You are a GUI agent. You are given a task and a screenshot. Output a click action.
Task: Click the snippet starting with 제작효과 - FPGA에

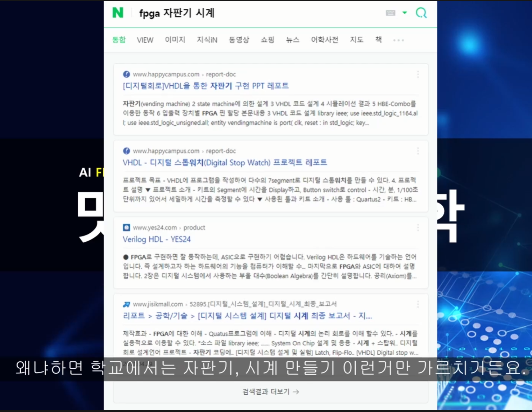tap(270, 343)
